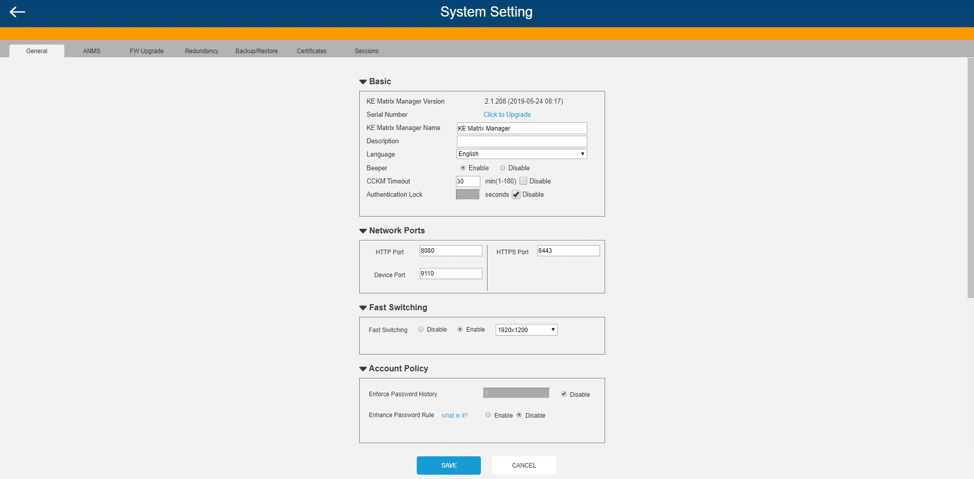
Task: Uncheck the Authentication Lock Disable checkbox
Action: tap(516, 194)
